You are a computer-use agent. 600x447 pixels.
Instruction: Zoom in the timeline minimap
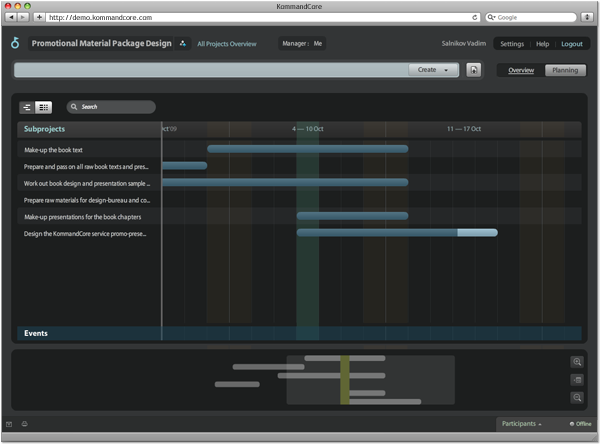(577, 362)
